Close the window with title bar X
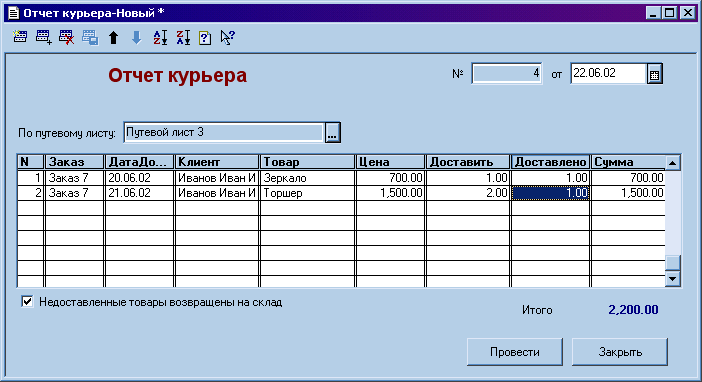 pos(688,13)
